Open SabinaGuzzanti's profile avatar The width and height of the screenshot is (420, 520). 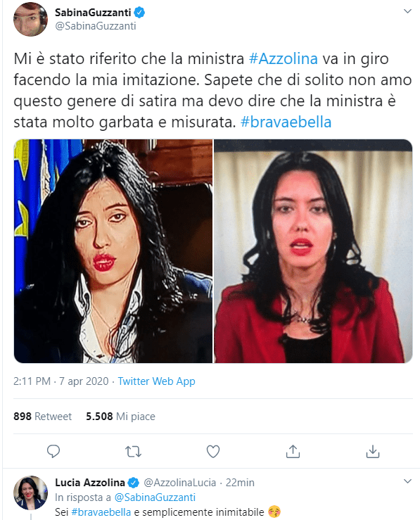[30, 19]
